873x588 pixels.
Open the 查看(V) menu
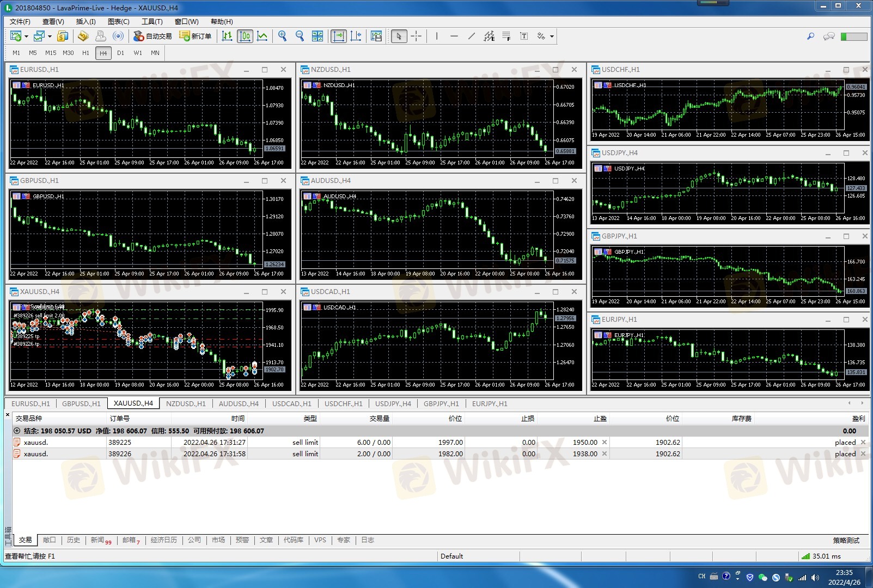tap(53, 22)
